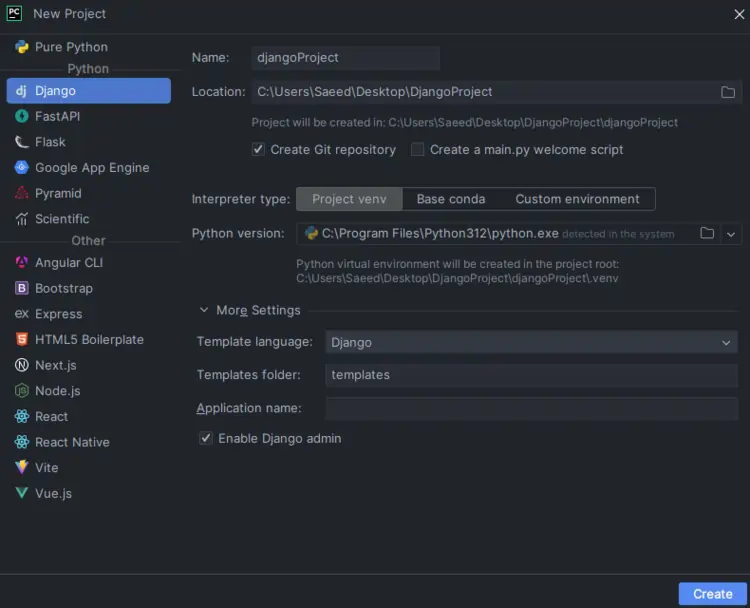Click the Create button

click(712, 594)
